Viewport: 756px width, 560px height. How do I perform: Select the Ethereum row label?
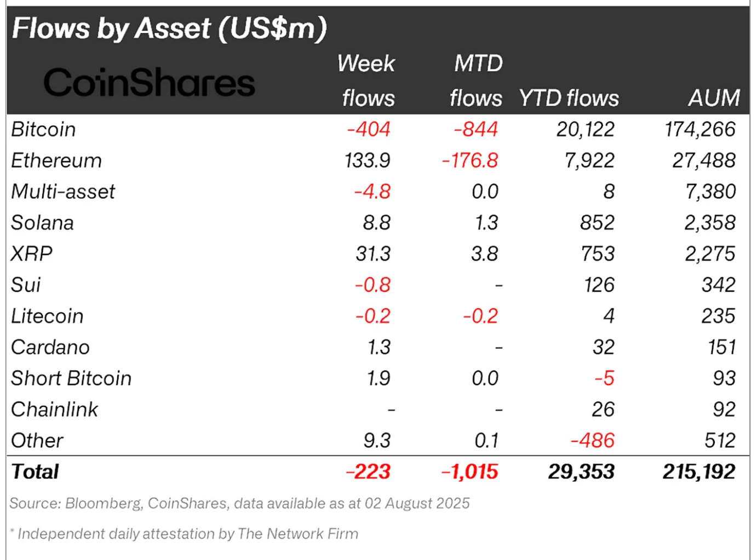pos(56,161)
